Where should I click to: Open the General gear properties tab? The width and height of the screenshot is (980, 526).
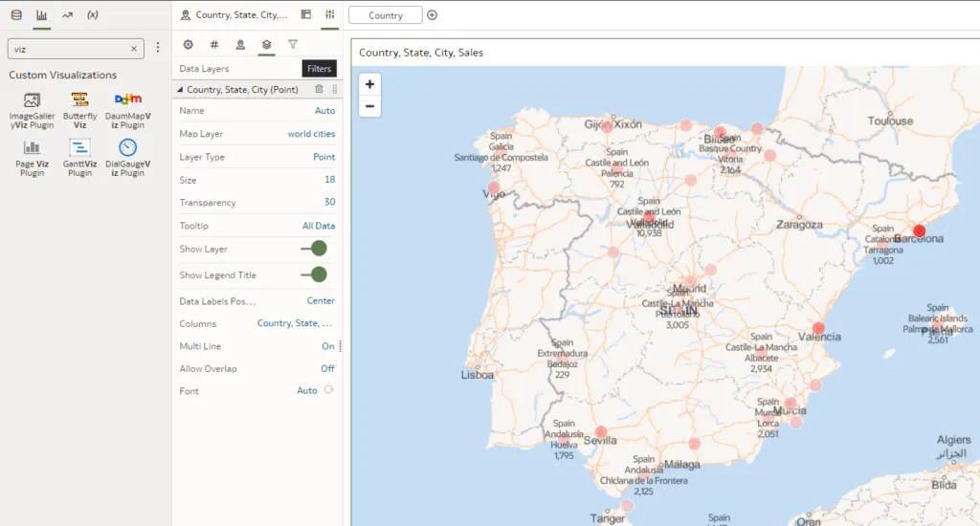[188, 44]
